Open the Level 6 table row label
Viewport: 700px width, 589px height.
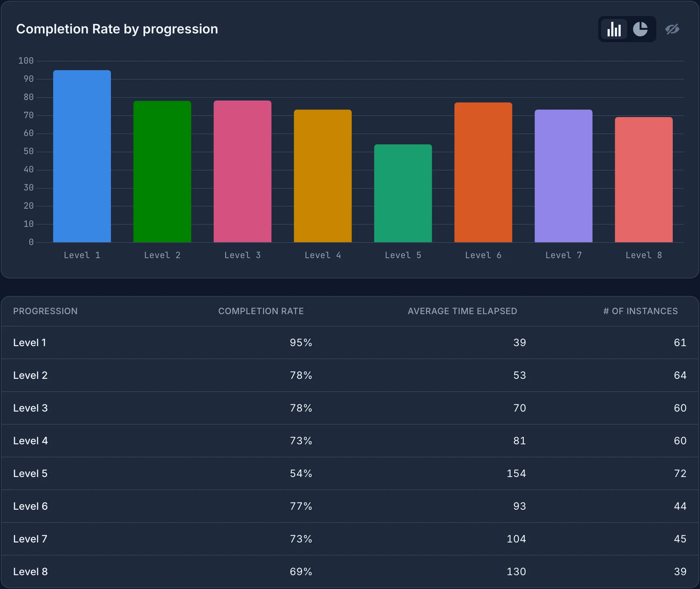(31, 506)
